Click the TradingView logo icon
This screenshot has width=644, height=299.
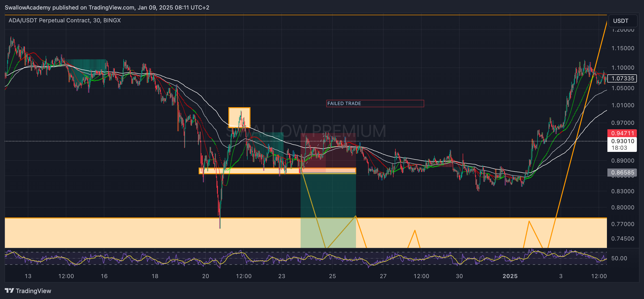coord(10,290)
